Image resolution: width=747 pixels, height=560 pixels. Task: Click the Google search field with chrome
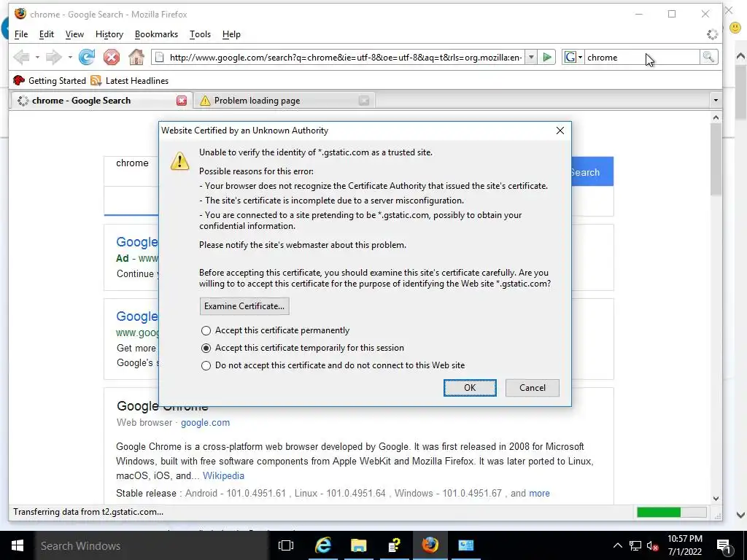pyautogui.click(x=132, y=163)
